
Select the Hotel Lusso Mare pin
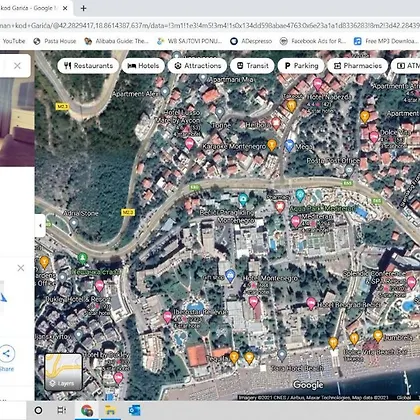[x=189, y=144]
